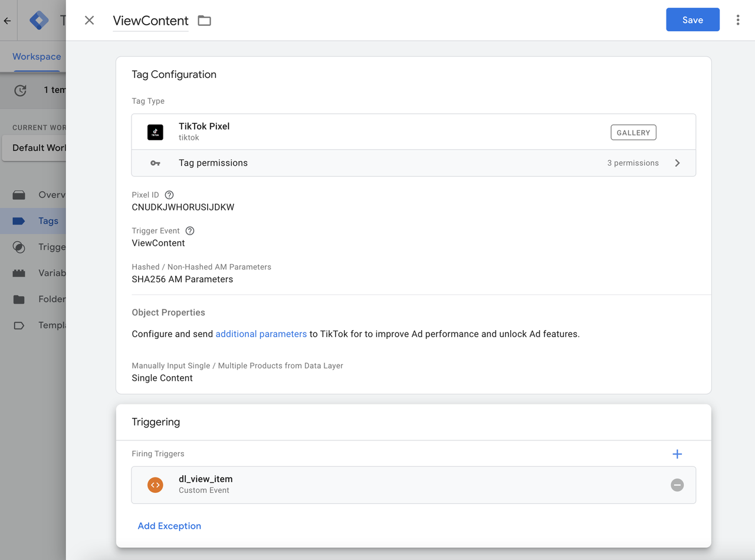The image size is (755, 560).
Task: Open Trigger Event help question mark
Action: pos(190,231)
